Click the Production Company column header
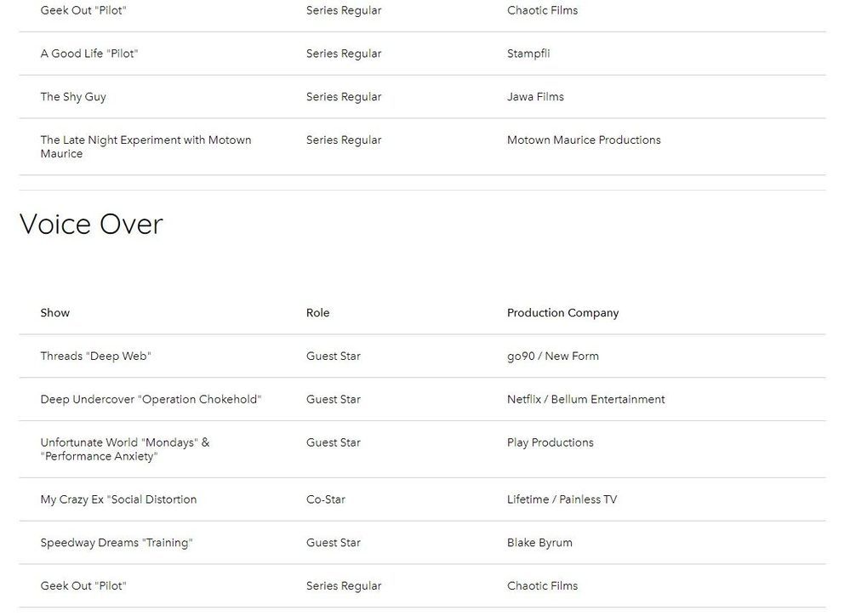 tap(562, 313)
